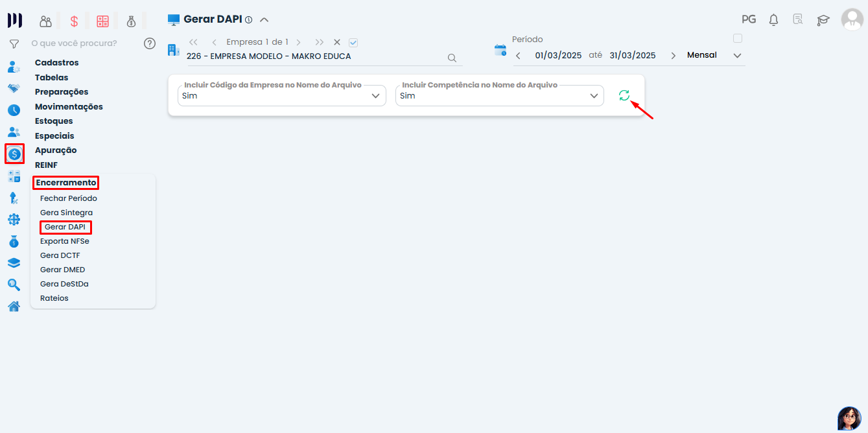Viewport: 868px width, 433px height.
Task: Open the ship wheel sidebar module
Action: pos(14,219)
